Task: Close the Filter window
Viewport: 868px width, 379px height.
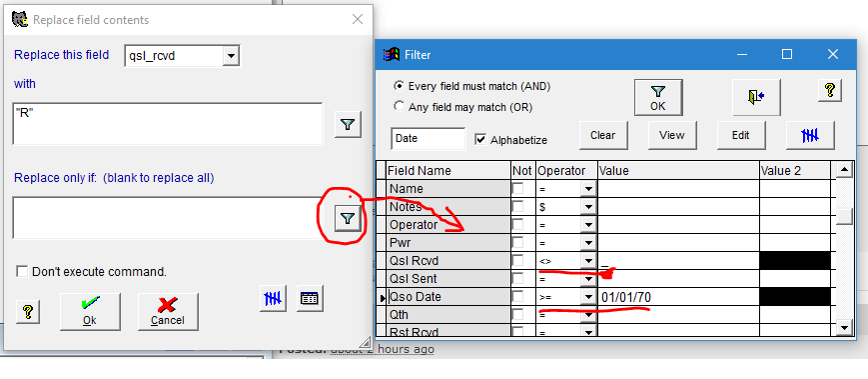Action: [833, 54]
